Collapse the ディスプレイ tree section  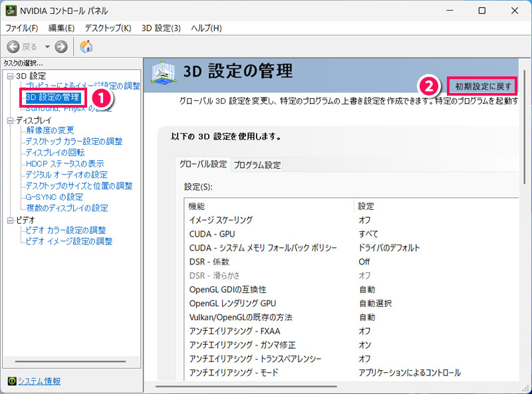9,120
